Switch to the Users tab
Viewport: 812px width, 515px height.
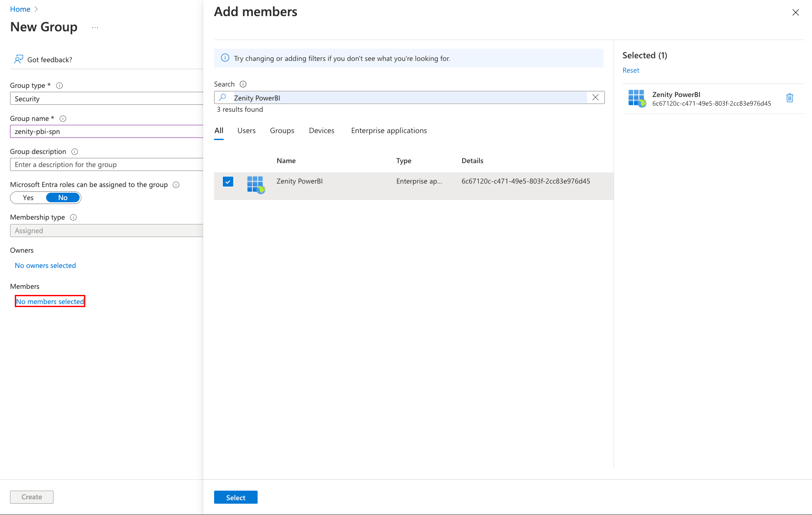tap(247, 130)
